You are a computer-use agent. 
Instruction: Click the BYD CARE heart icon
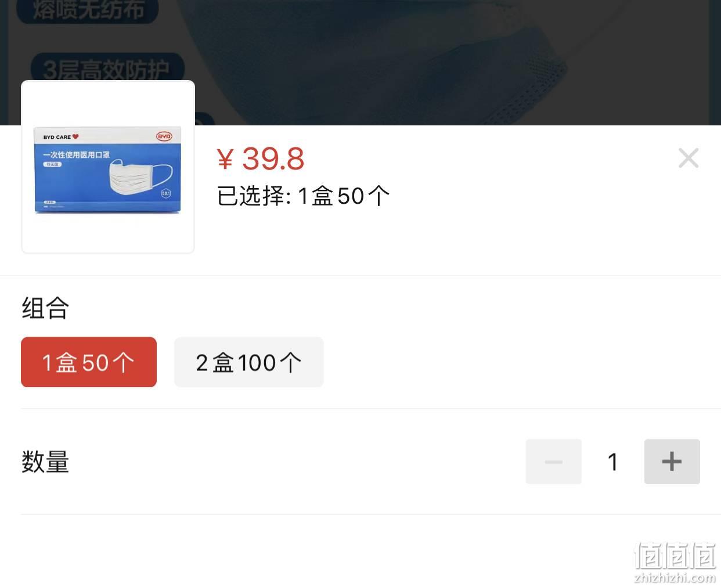75,137
